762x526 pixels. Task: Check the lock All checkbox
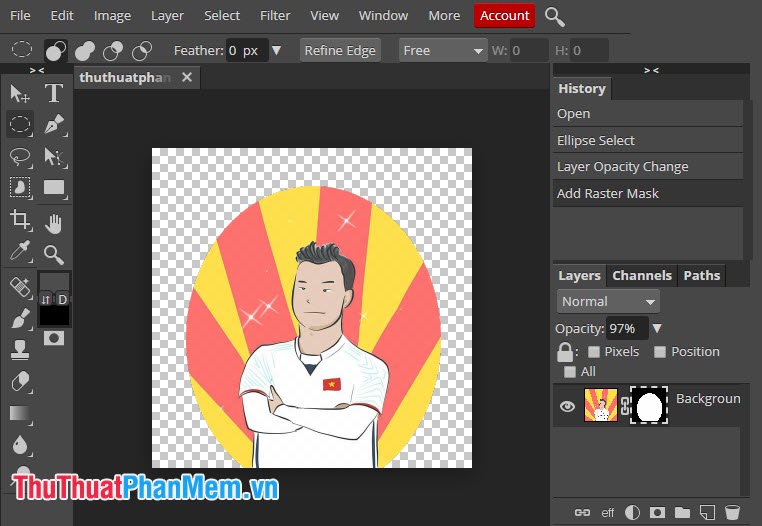click(x=570, y=372)
